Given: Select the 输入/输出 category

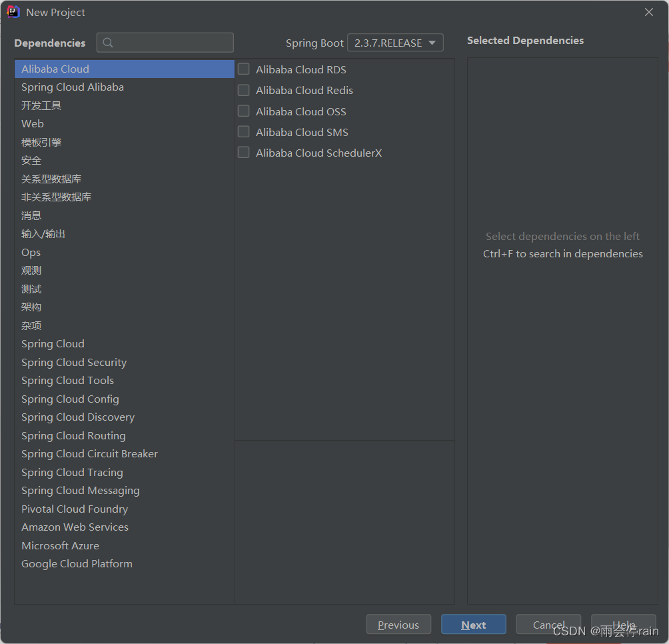Looking at the screenshot, I should click(124, 234).
